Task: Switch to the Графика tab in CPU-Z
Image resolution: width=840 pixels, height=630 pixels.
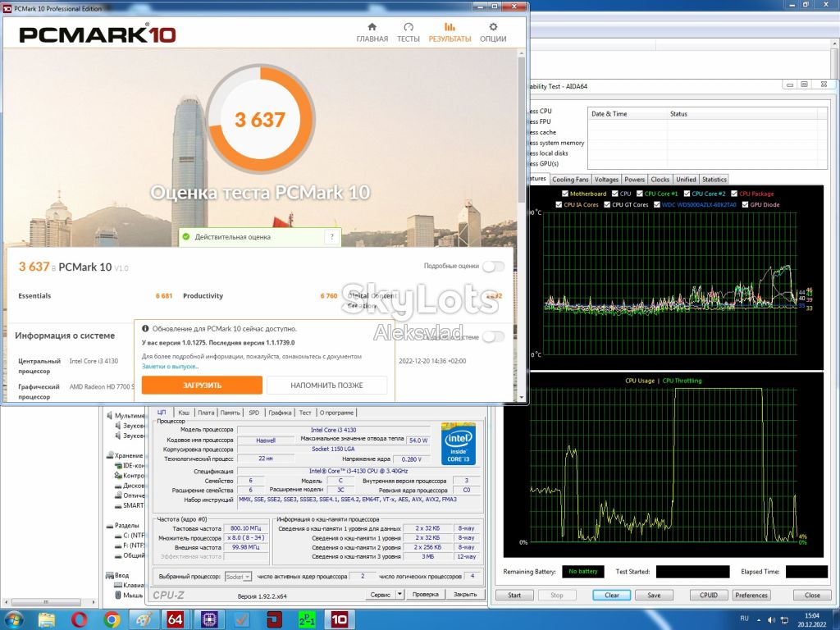Action: point(280,413)
